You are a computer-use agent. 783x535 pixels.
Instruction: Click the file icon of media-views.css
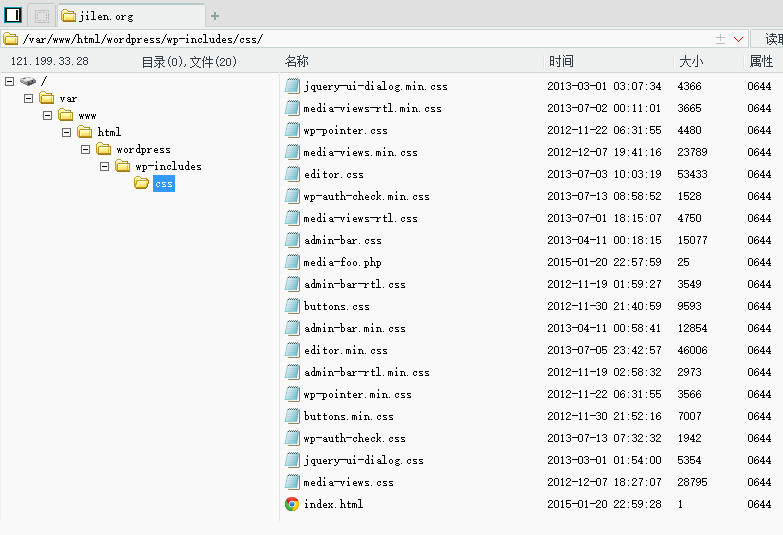click(292, 482)
